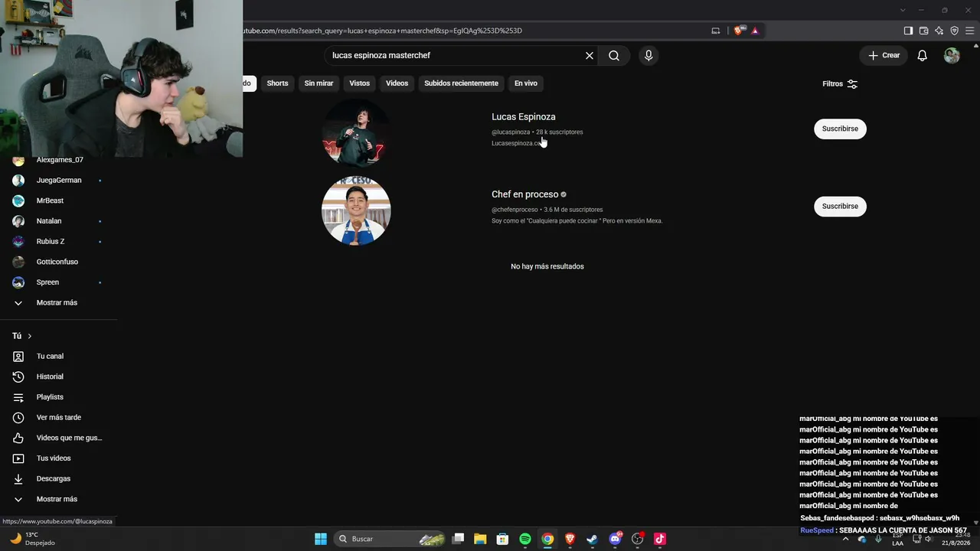
Task: Click the Lucas Espinoza channel avatar
Action: (x=356, y=133)
